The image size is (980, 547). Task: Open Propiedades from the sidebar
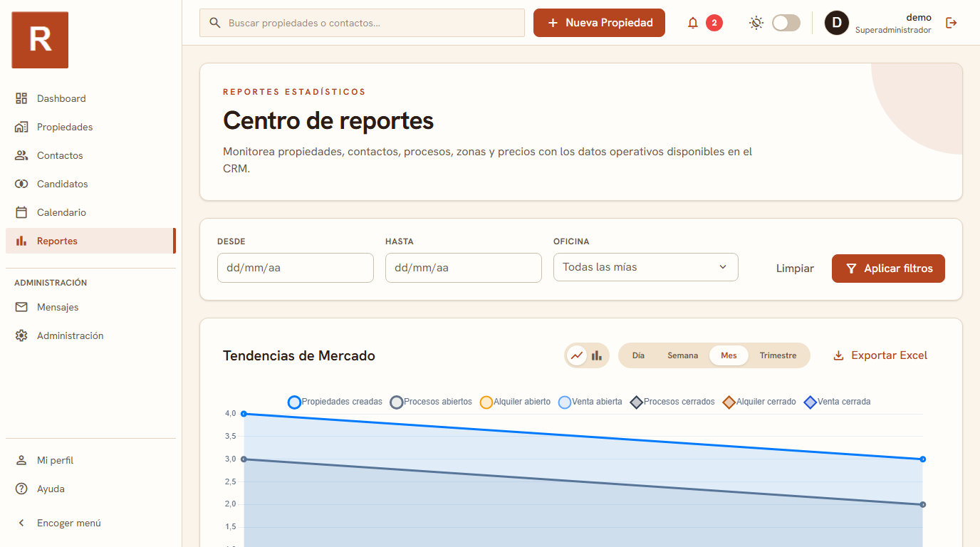[x=90, y=127]
